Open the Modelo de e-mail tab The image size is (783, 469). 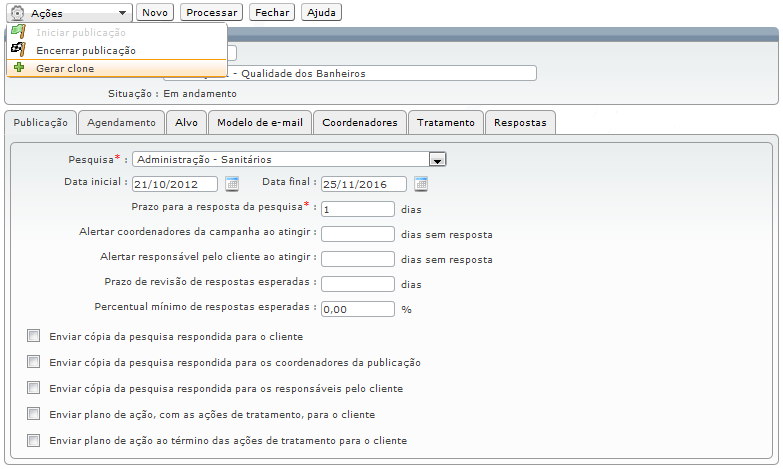pos(260,123)
